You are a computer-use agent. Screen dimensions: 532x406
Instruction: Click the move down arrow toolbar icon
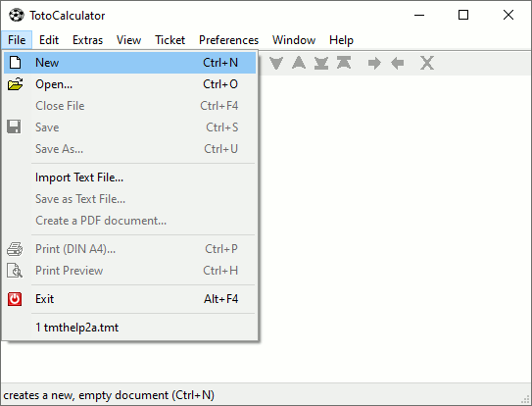[276, 63]
